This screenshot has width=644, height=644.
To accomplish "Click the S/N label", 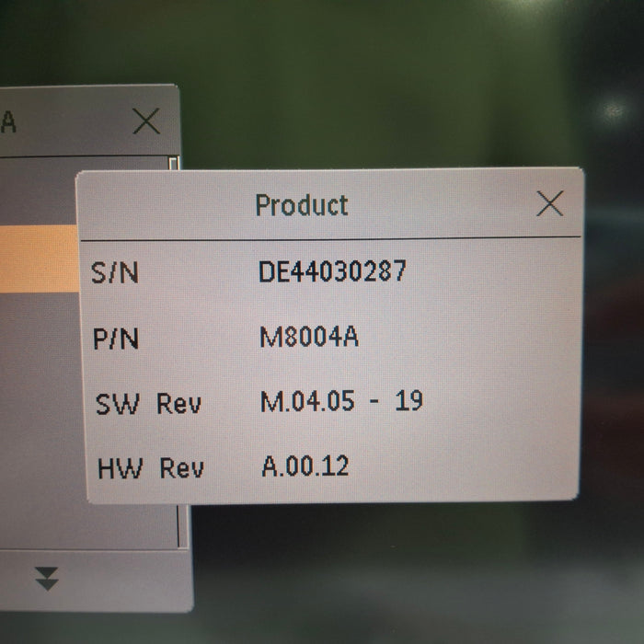I will [x=115, y=272].
